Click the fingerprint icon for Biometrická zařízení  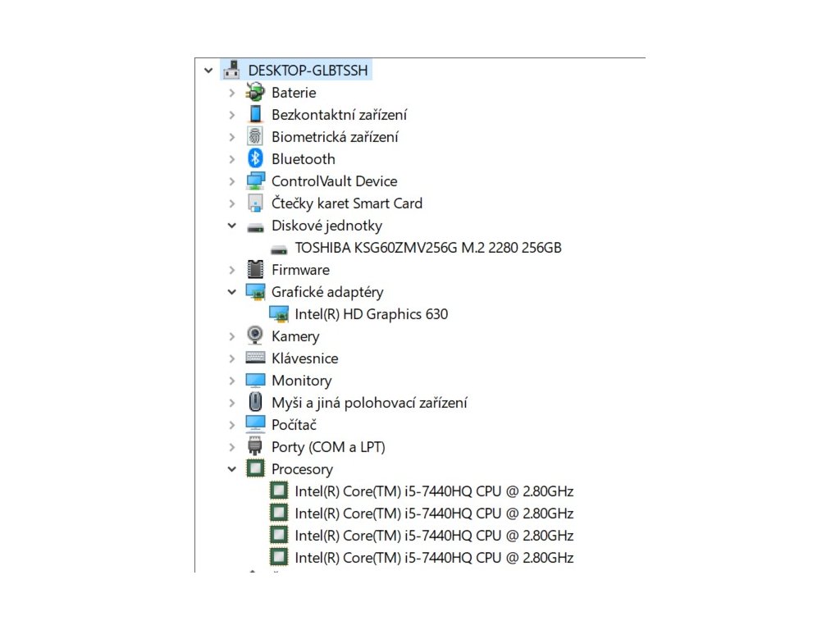pos(256,137)
